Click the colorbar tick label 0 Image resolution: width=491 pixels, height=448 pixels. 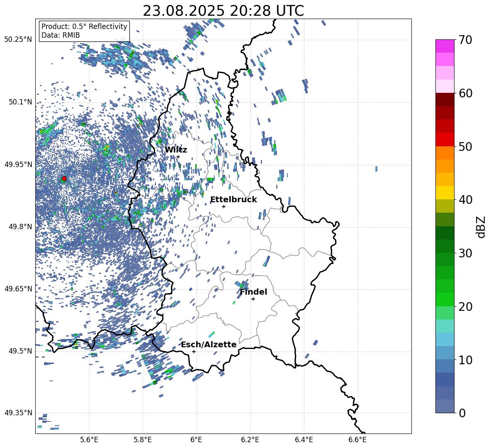462,413
